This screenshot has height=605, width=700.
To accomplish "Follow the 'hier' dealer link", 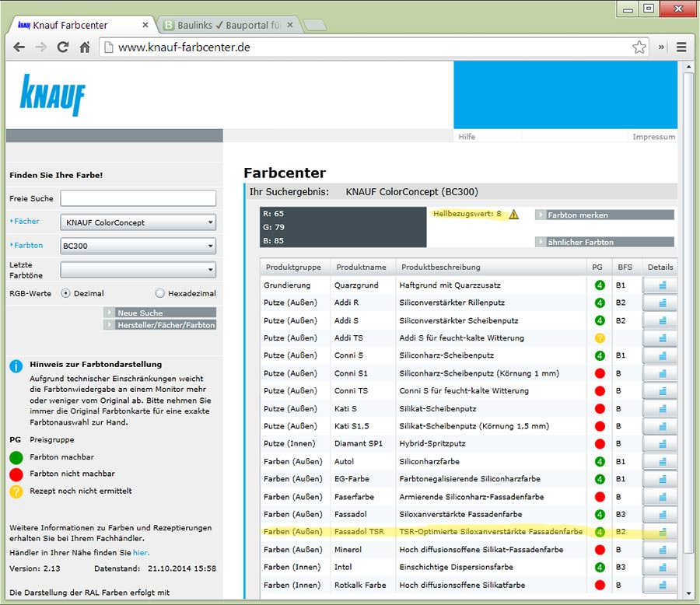I will click(x=141, y=552).
